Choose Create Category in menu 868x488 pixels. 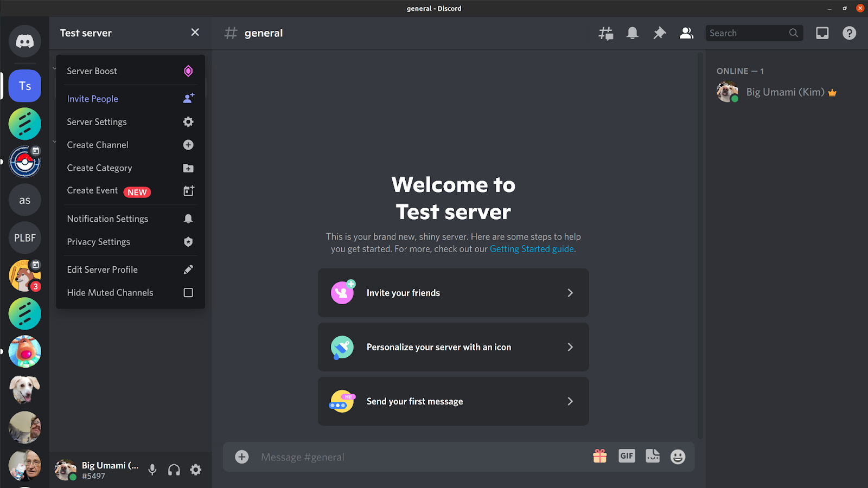click(x=130, y=168)
